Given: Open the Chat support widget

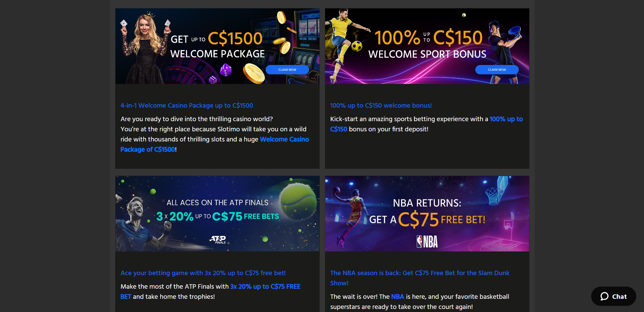Looking at the screenshot, I should [614, 296].
